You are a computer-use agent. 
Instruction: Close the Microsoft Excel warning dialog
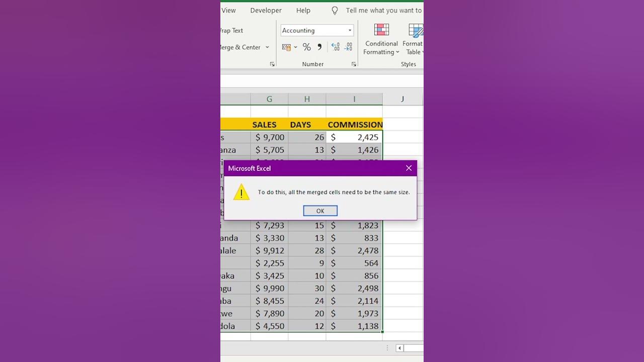(x=409, y=168)
